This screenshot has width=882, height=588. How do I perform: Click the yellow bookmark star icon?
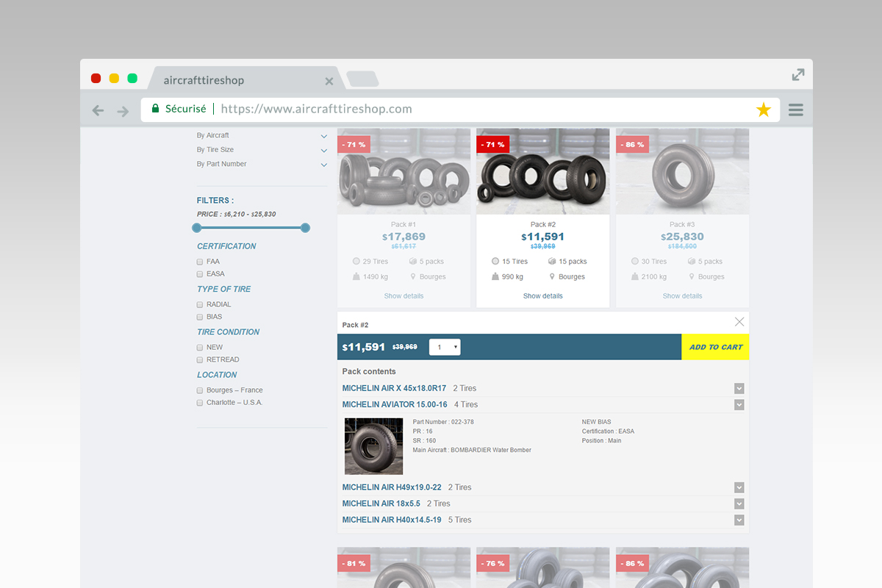764,110
